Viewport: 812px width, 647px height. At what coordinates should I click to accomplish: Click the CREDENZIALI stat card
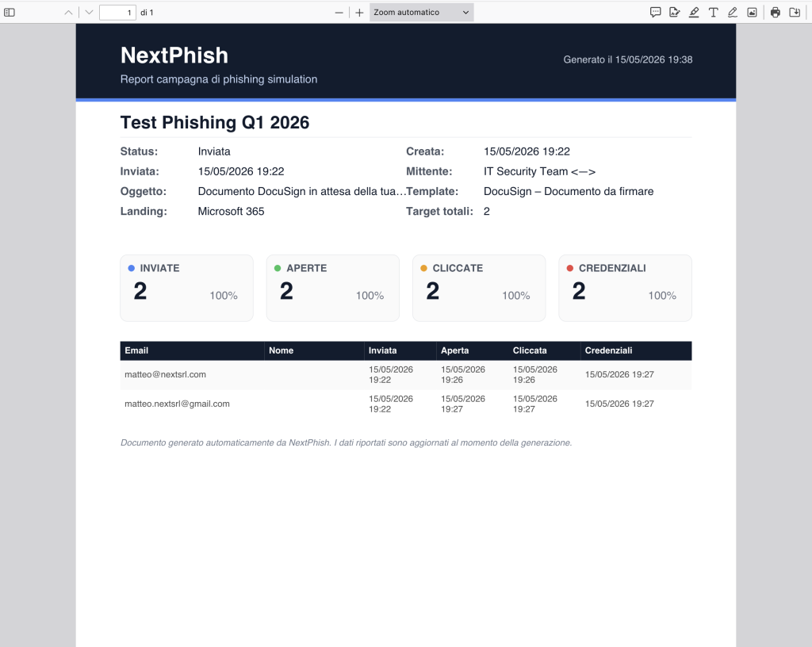[x=625, y=288]
